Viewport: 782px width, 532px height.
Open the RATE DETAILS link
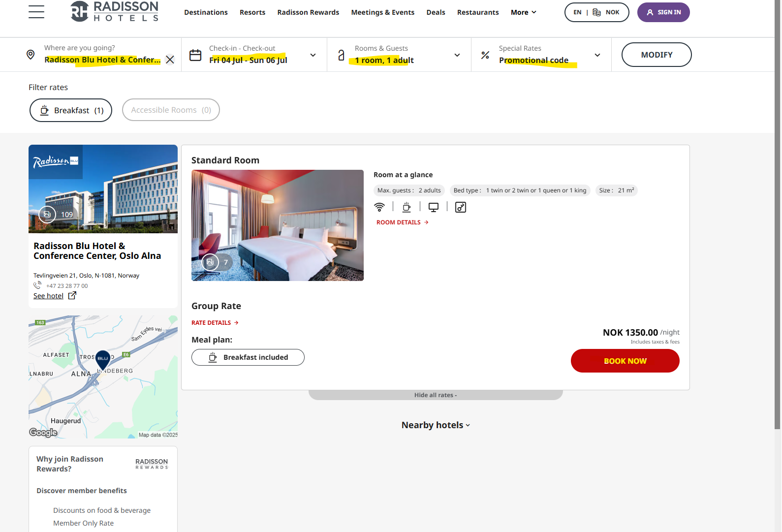(x=215, y=323)
